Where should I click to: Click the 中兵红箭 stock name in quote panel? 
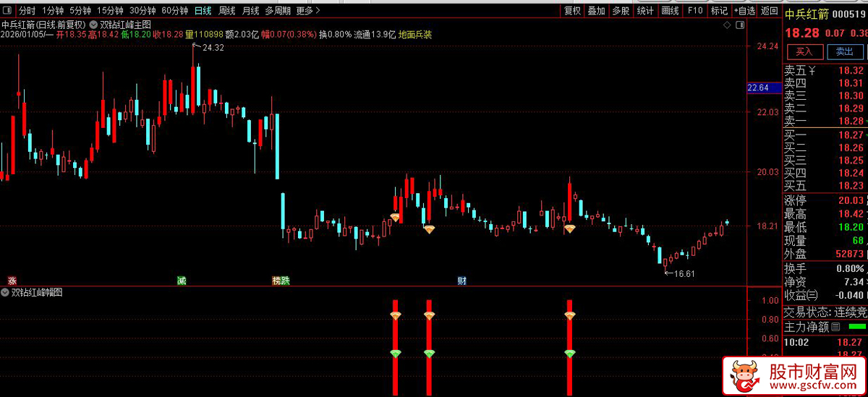pyautogui.click(x=806, y=14)
